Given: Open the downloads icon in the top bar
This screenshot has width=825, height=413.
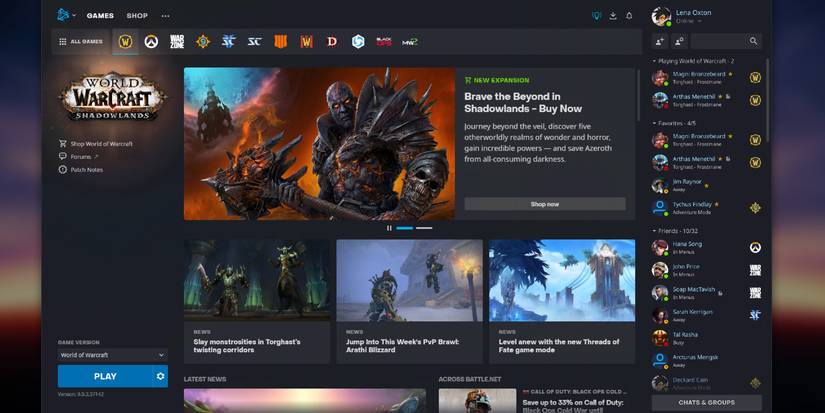Looking at the screenshot, I should pyautogui.click(x=613, y=16).
